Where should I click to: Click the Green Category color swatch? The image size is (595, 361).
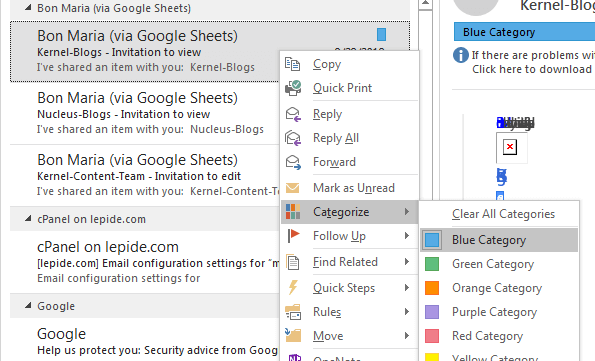[432, 264]
